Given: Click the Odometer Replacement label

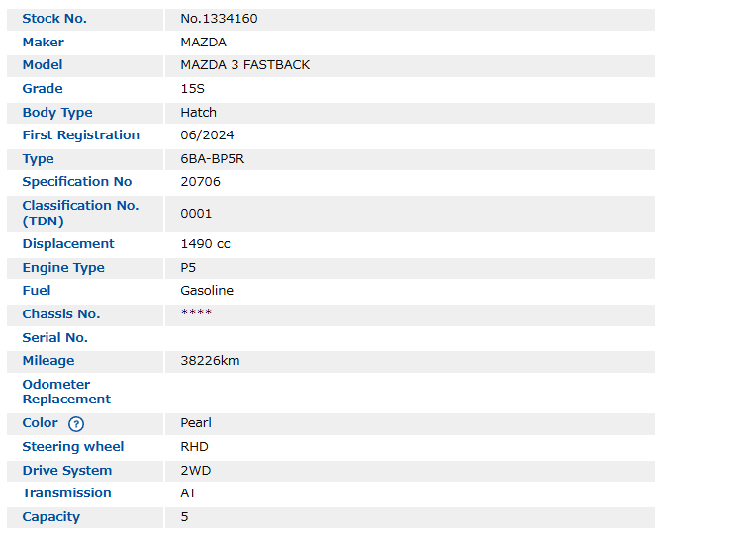Looking at the screenshot, I should tap(66, 392).
